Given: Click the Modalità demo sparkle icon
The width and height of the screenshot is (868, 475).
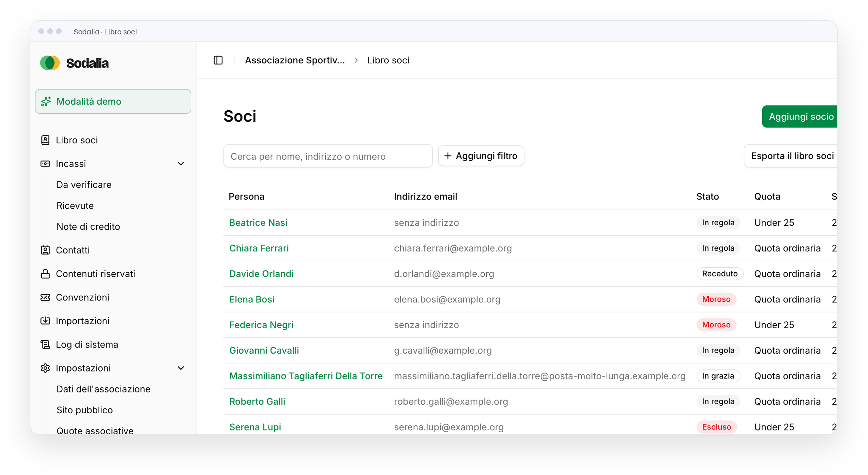Looking at the screenshot, I should click(46, 101).
